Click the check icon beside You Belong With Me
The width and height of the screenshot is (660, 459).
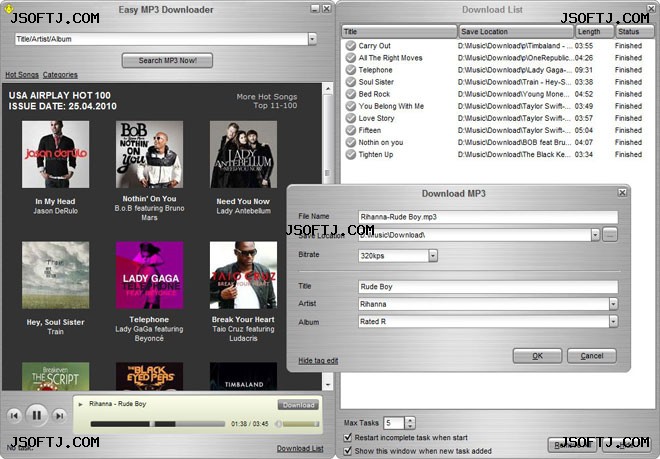point(351,106)
